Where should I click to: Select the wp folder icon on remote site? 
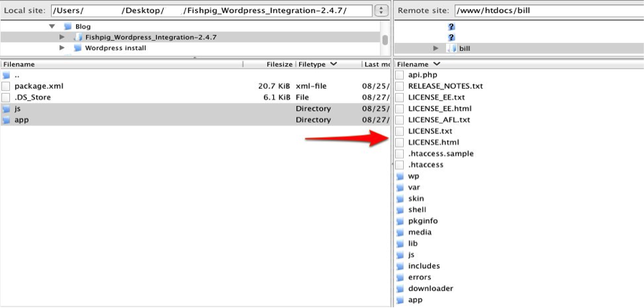tap(400, 176)
